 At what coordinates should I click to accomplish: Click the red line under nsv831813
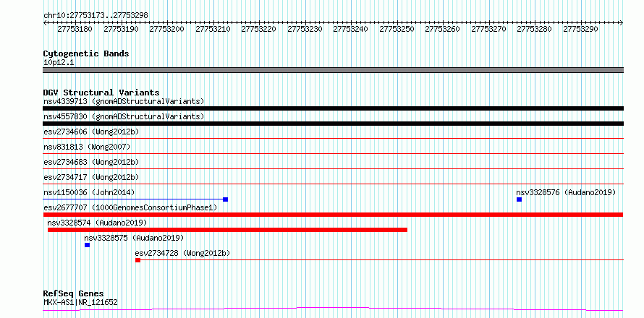click(x=333, y=153)
